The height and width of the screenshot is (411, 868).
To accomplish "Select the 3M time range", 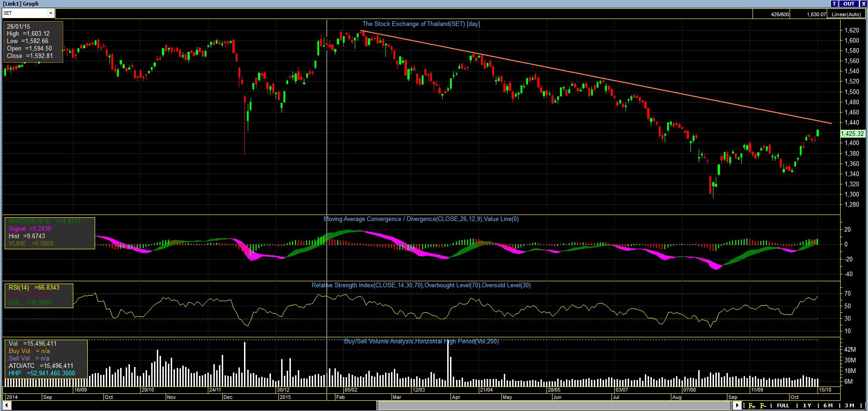I will click(x=849, y=405).
